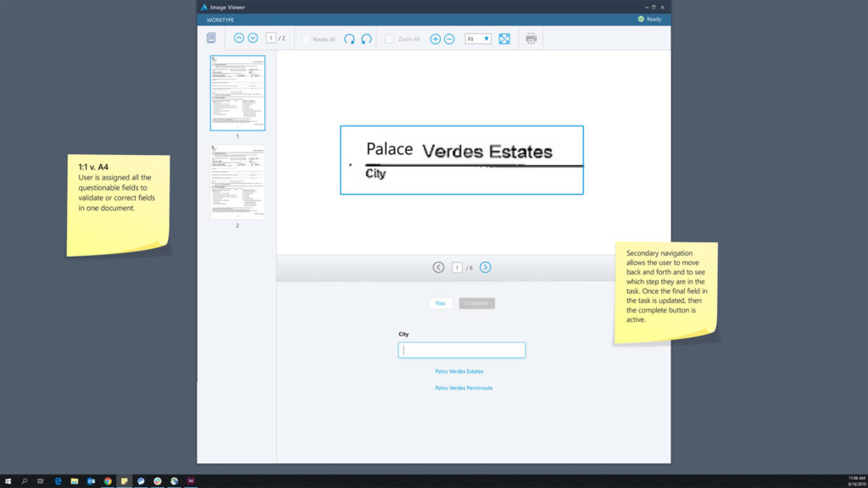Toggle the page thumbnails panel icon

(211, 38)
